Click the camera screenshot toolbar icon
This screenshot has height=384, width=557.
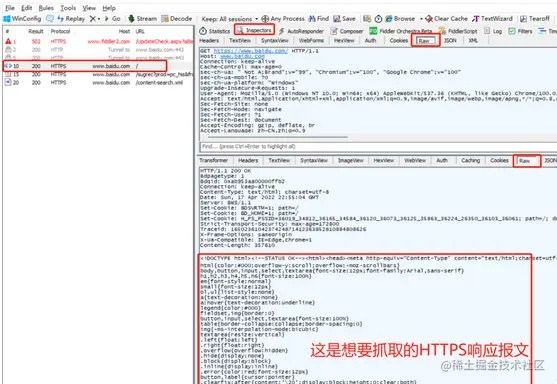pos(367,18)
